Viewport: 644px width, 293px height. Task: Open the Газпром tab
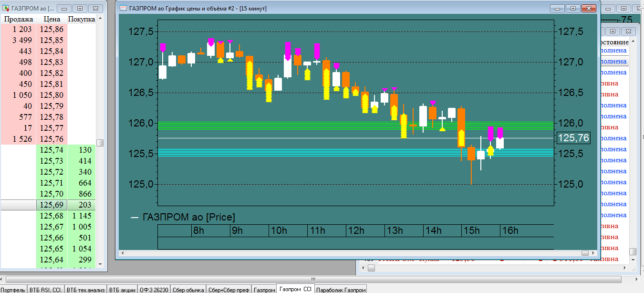264,289
